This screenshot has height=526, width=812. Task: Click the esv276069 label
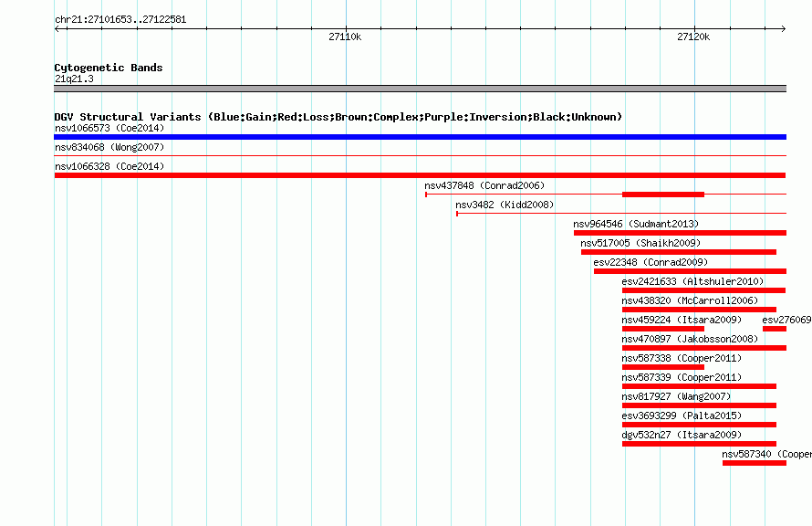pyautogui.click(x=786, y=320)
